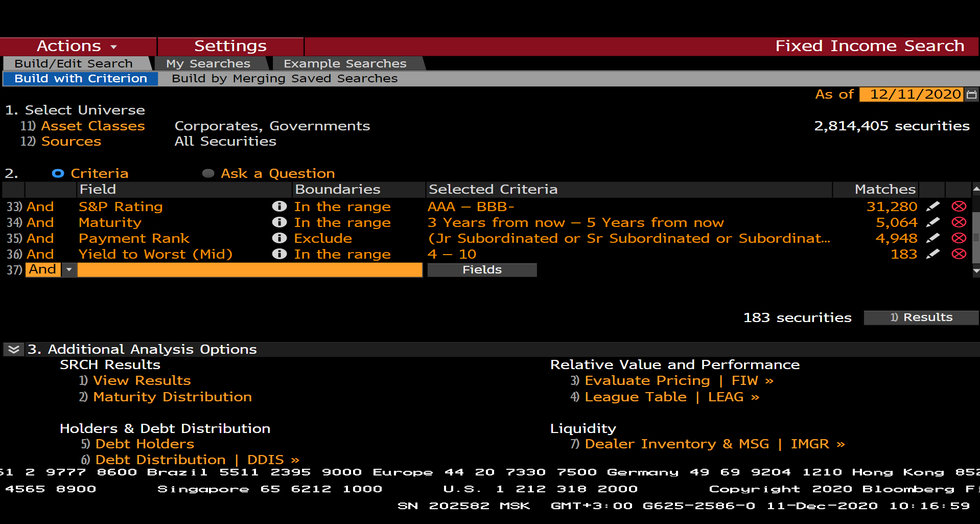Show info for S&P Rating field
Viewport: 980px width, 524px height.
[279, 206]
